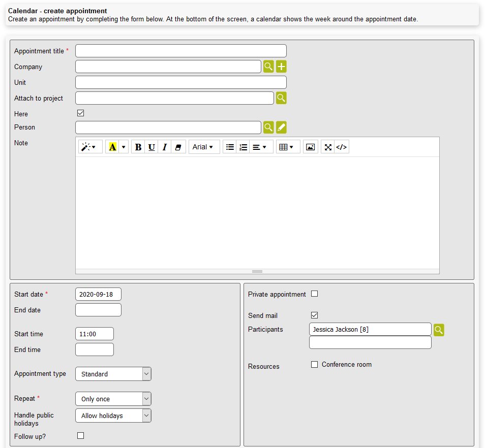Click the pencil icon next to Person
This screenshot has width=485, height=448.
[281, 127]
